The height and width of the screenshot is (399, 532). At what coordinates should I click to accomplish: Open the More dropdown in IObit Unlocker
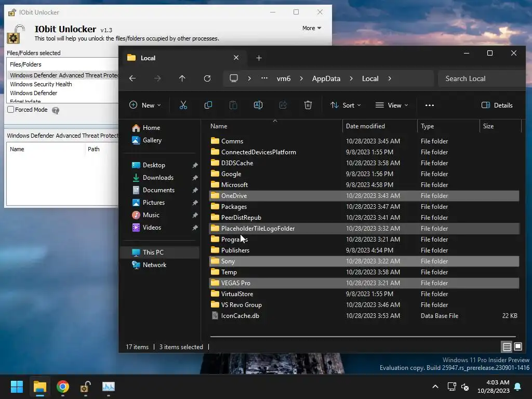312,28
